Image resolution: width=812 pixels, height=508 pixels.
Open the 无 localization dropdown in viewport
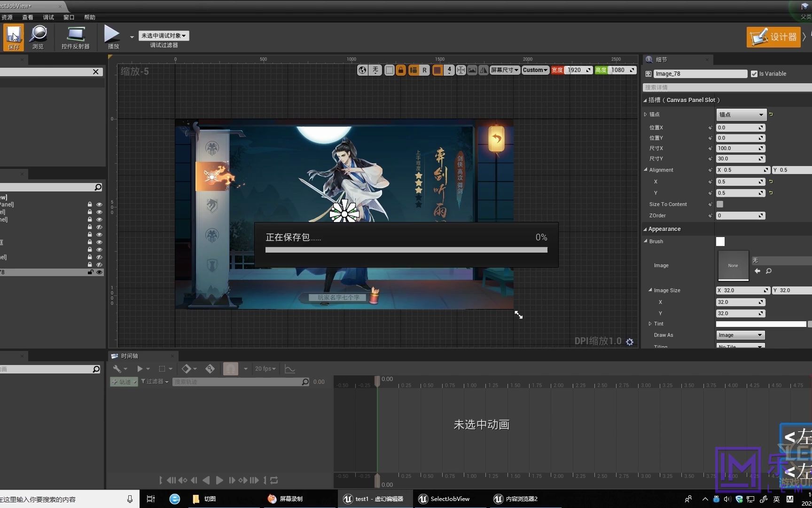tap(375, 70)
